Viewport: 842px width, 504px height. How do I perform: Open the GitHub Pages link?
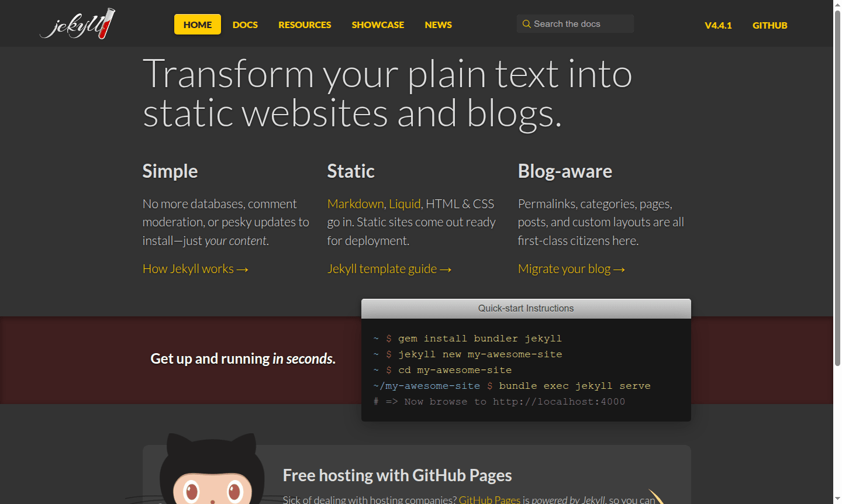(x=489, y=499)
